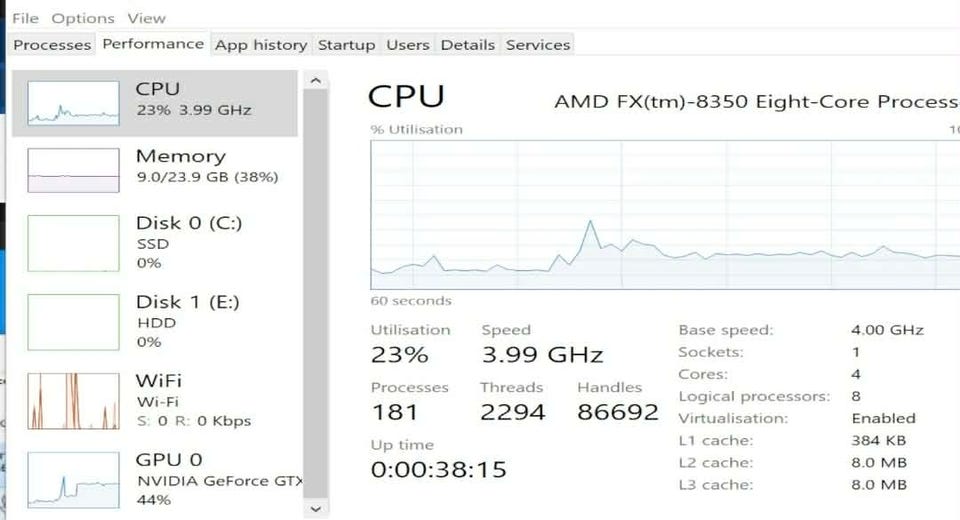Open the View menu
This screenshot has height=520, width=960.
[147, 18]
